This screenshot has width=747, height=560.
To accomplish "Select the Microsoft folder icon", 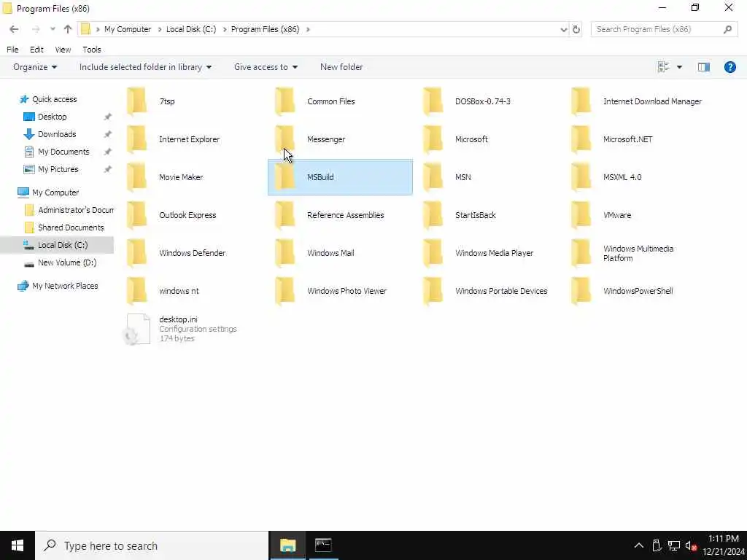I will click(433, 139).
